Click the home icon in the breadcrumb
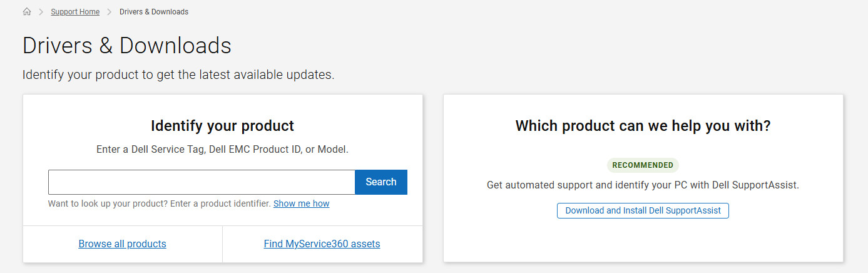This screenshot has height=273, width=868. point(27,12)
